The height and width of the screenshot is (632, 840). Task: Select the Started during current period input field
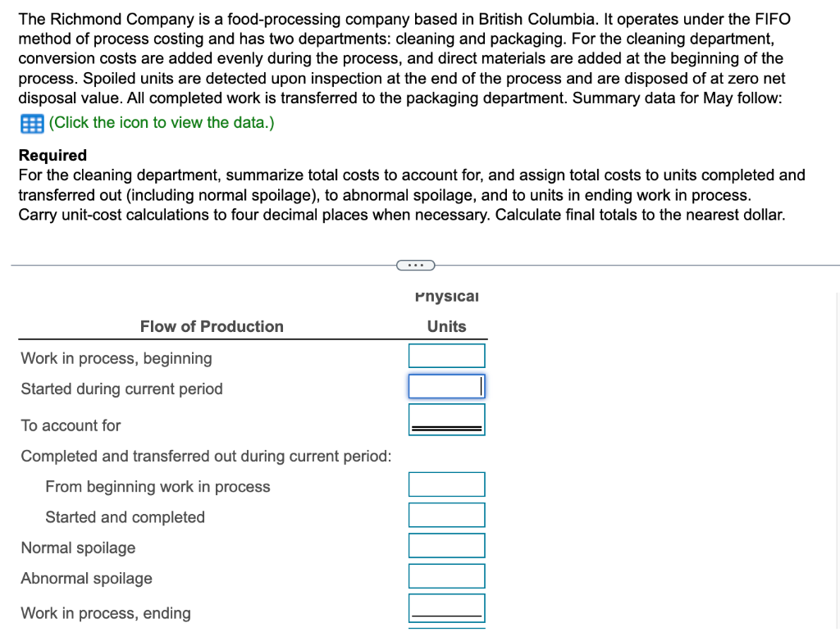click(446, 385)
